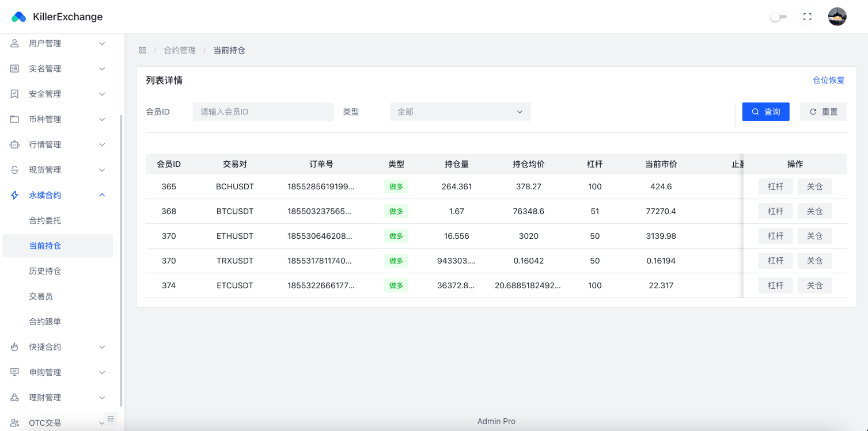This screenshot has height=431, width=868.
Task: Enter fullscreen with the expand icon
Action: [808, 17]
